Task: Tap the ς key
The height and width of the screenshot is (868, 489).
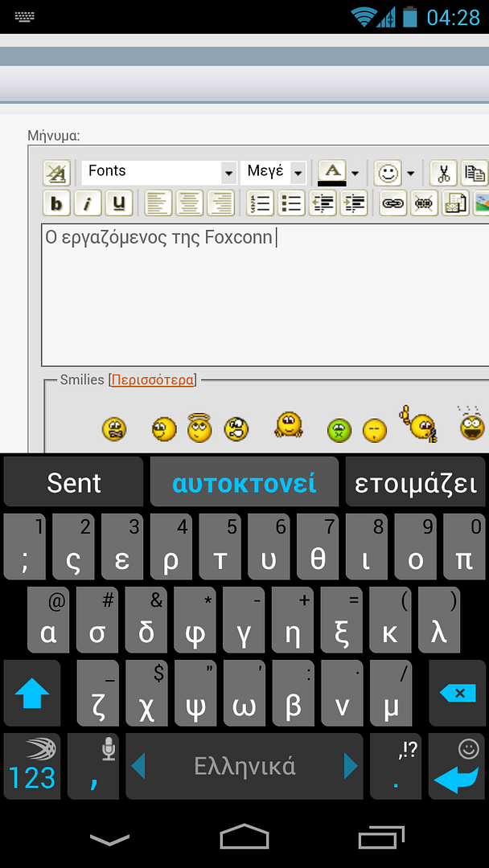Action: [74, 547]
